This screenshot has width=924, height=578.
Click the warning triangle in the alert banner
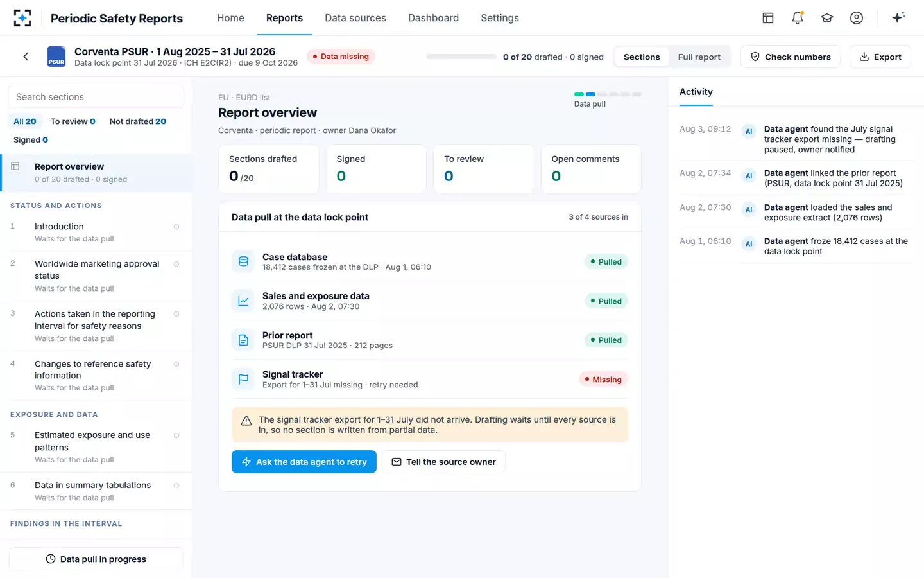[246, 421]
